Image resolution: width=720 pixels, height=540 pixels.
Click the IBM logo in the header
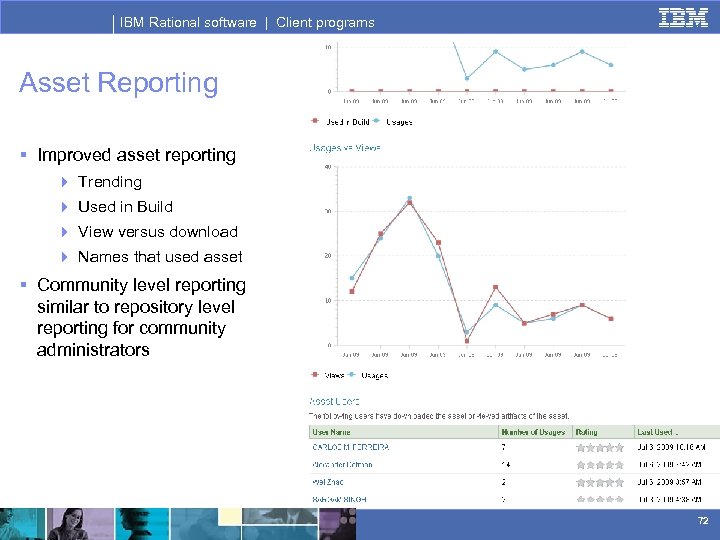(683, 18)
